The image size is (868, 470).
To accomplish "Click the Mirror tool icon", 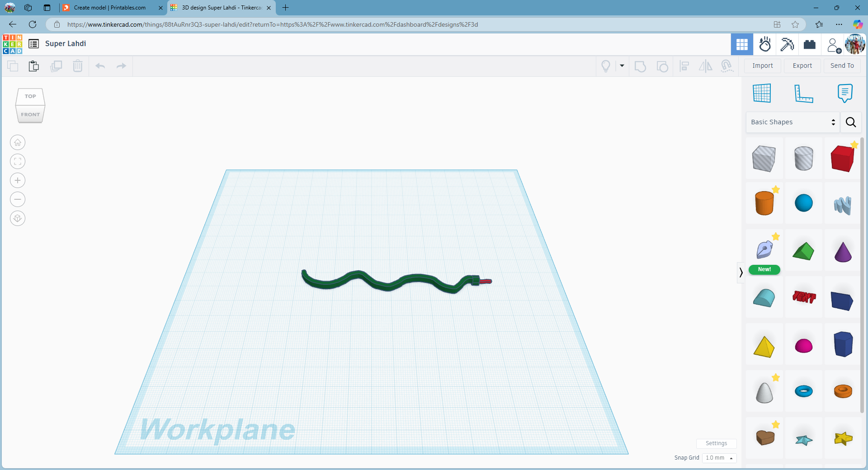I will click(x=705, y=66).
